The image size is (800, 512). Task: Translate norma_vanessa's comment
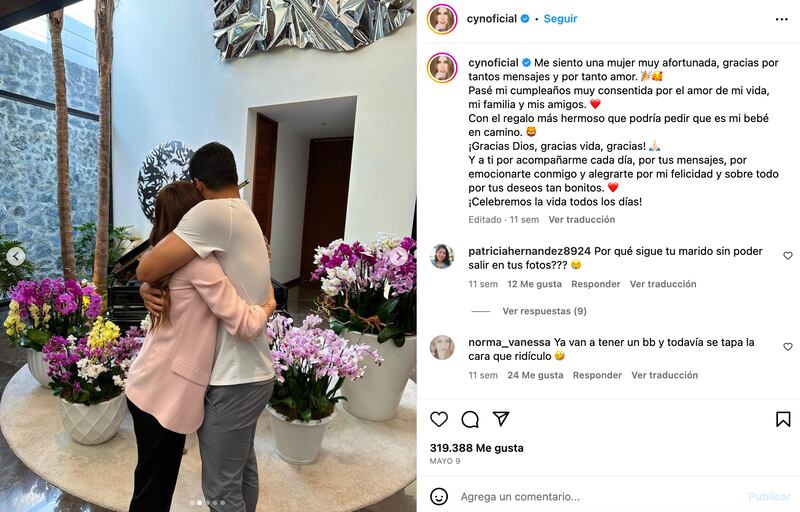pos(664,375)
